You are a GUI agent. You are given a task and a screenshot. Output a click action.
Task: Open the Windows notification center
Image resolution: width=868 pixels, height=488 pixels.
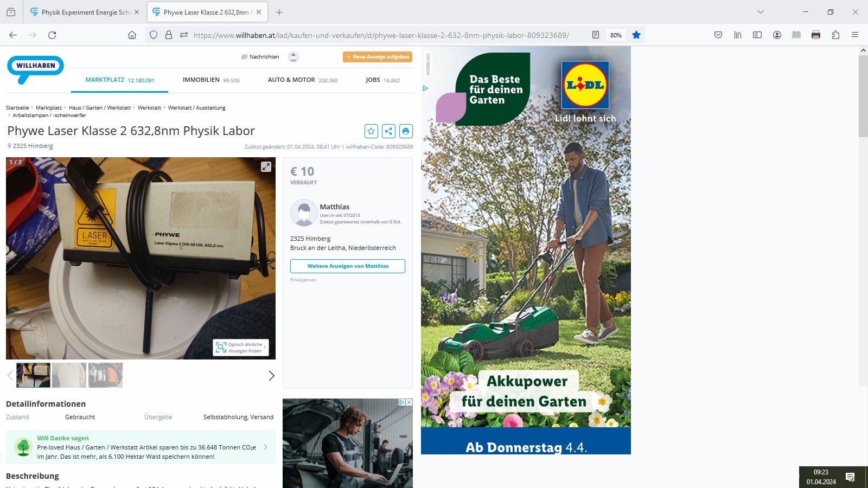coord(851,477)
